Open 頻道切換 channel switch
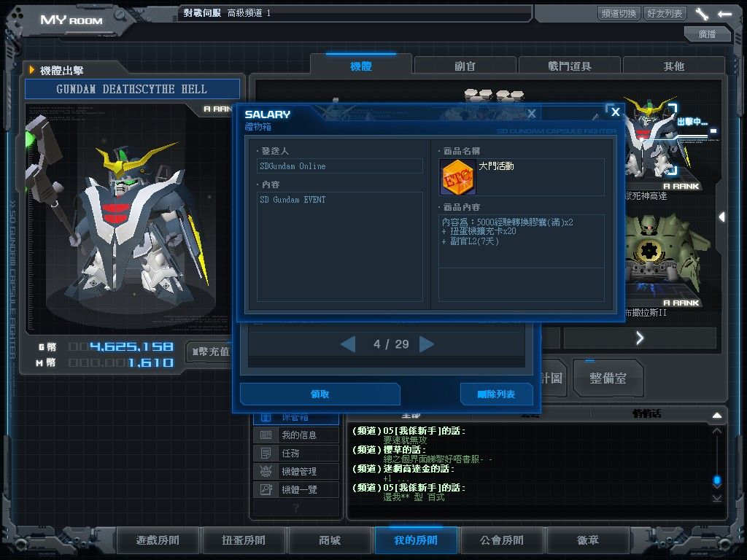Screen dimensions: 747x560 point(619,13)
